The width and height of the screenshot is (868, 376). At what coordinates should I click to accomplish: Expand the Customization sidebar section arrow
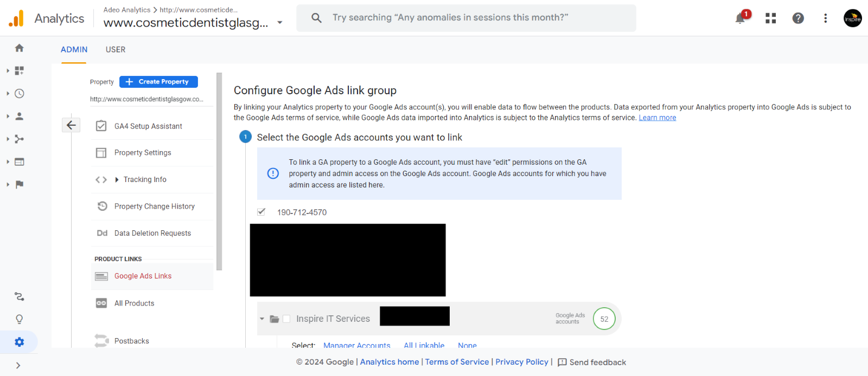coord(8,71)
